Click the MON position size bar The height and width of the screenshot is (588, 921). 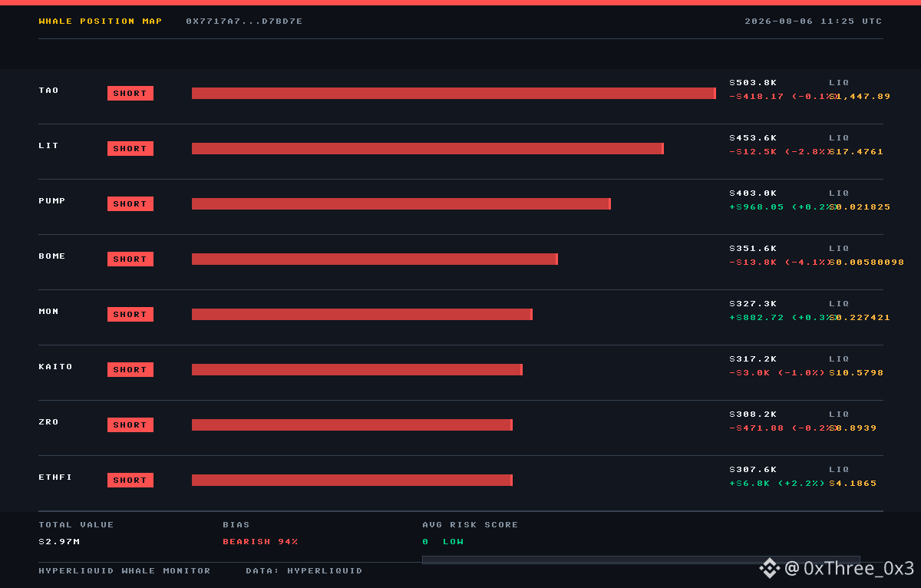point(362,315)
